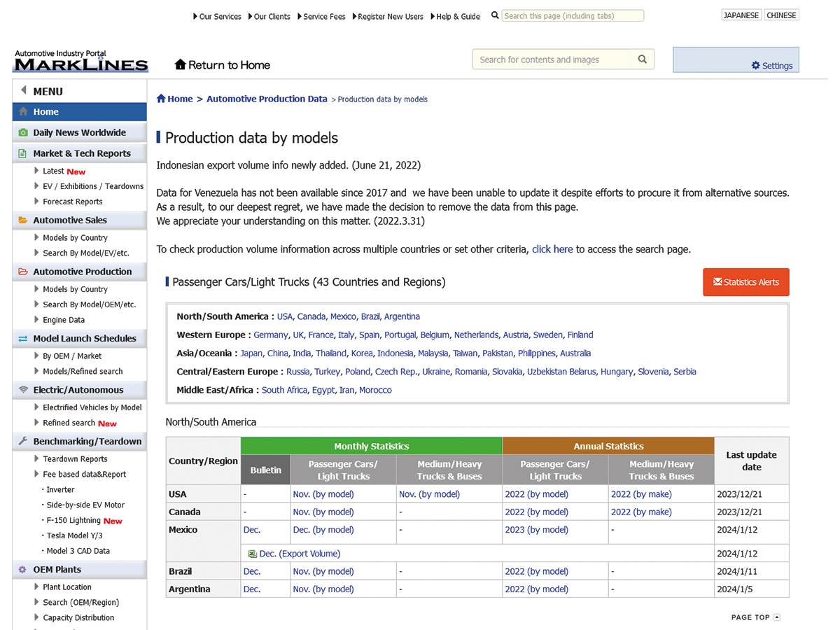This screenshot has height=630, width=840.
Task: Open the Help & Guide menu
Action: pyautogui.click(x=455, y=17)
